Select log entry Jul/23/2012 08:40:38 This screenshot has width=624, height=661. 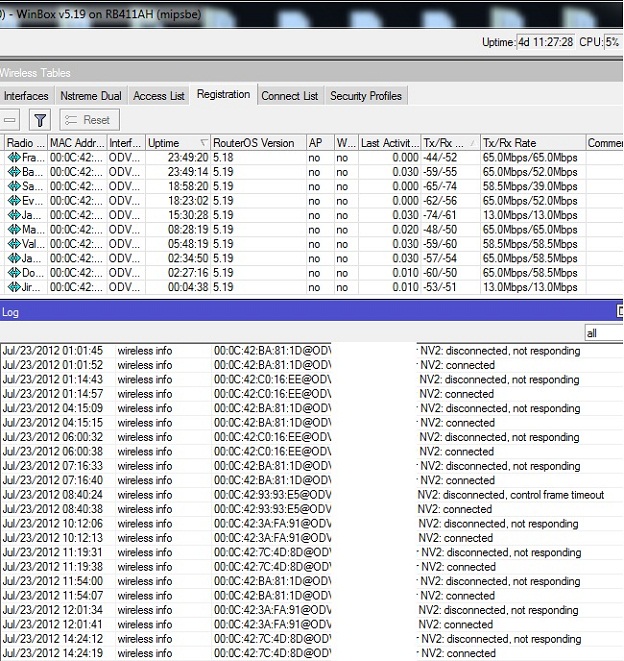[x=312, y=509]
